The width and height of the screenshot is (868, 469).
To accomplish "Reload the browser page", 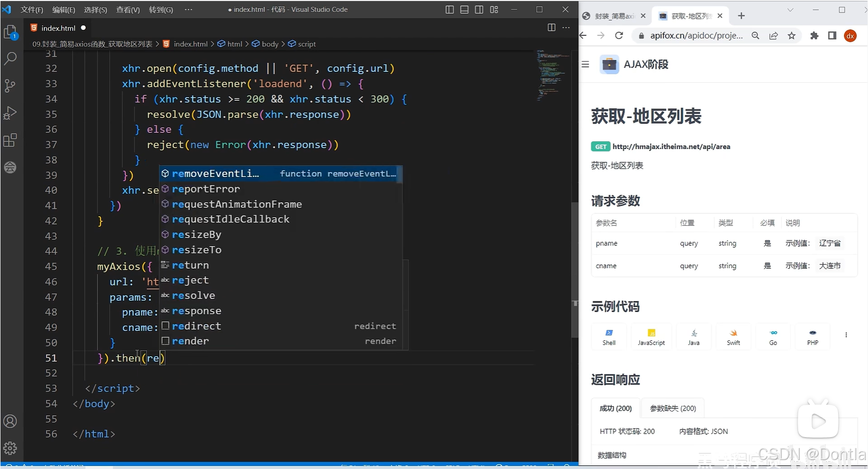I will coord(619,35).
